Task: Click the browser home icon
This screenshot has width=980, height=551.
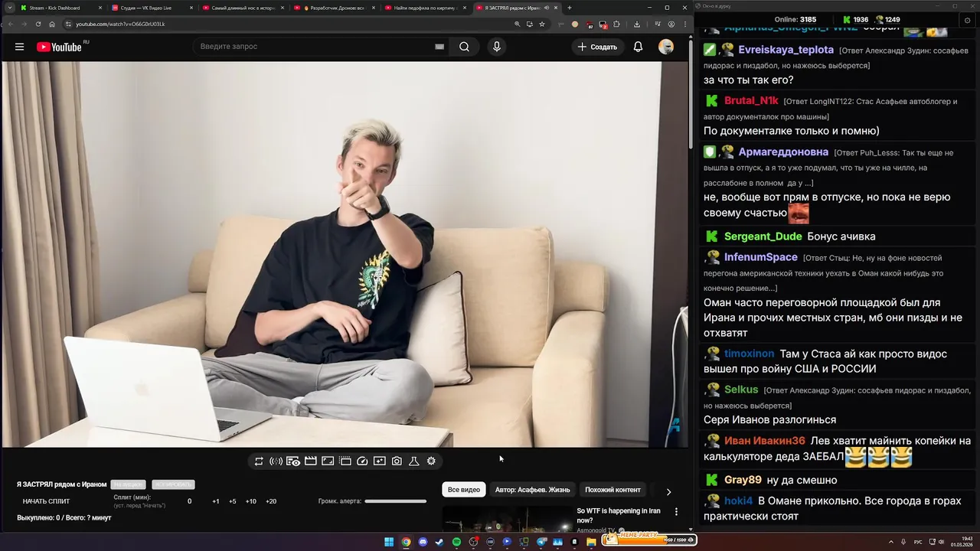Action: coord(52,24)
